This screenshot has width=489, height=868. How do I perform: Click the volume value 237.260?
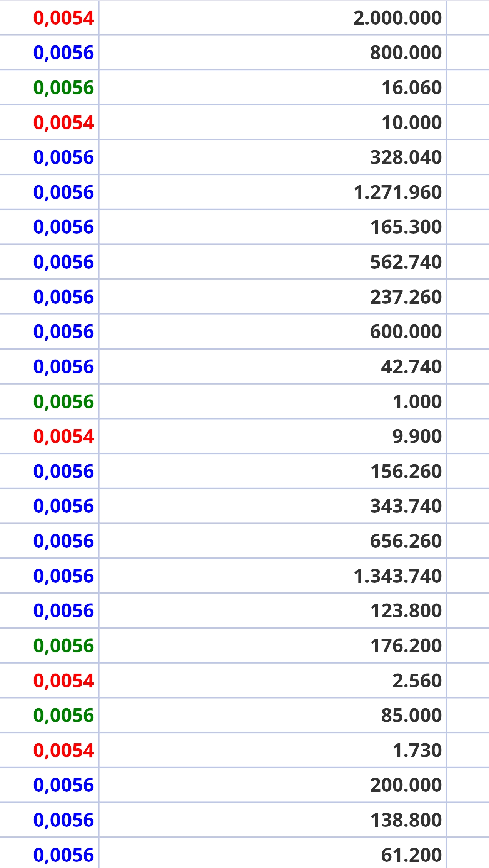click(x=406, y=297)
